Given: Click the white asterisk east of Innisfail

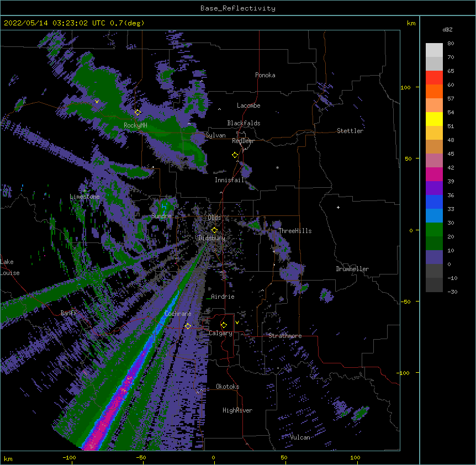Looking at the screenshot, I should point(277,167).
